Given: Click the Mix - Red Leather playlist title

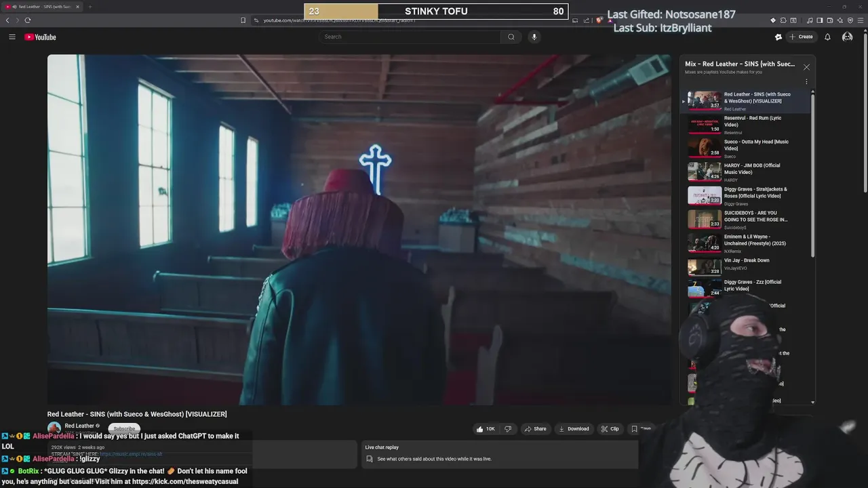Looking at the screenshot, I should click(740, 64).
